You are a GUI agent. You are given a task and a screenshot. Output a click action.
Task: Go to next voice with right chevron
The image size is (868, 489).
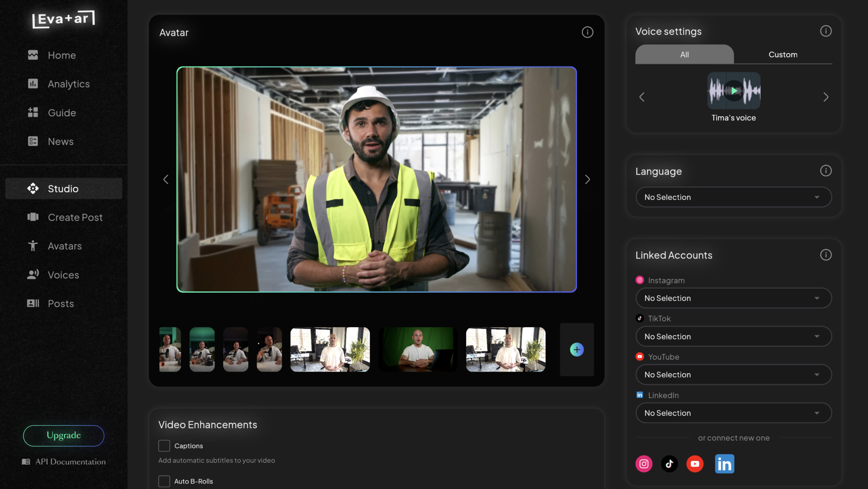tap(825, 97)
